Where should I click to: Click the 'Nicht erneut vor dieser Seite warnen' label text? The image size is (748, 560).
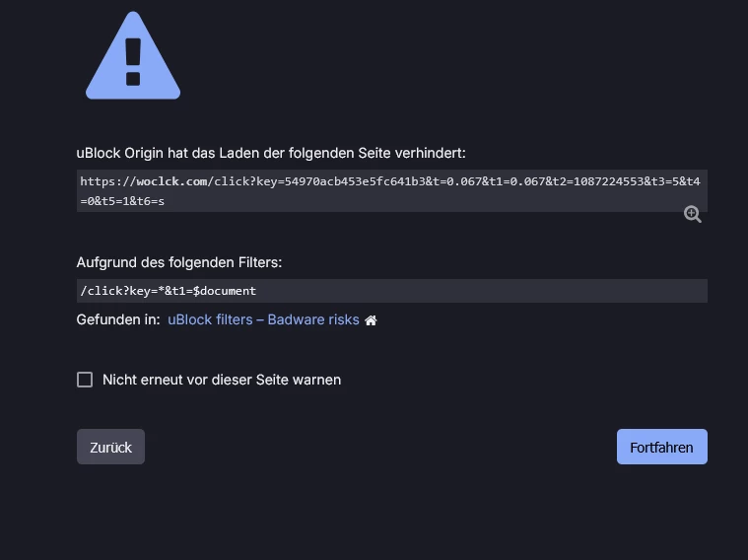[x=222, y=380]
